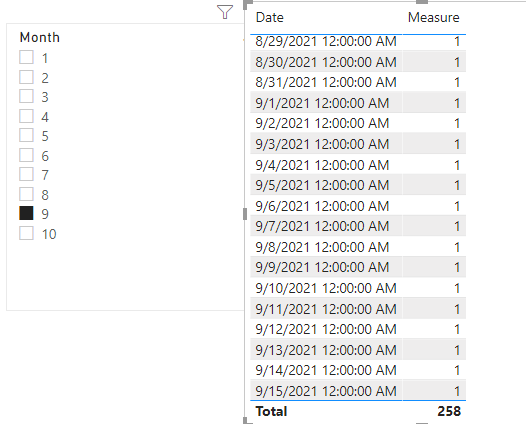Select the 9/5/2021 12:00:00 AM row
This screenshot has height=424, width=526.
point(358,185)
